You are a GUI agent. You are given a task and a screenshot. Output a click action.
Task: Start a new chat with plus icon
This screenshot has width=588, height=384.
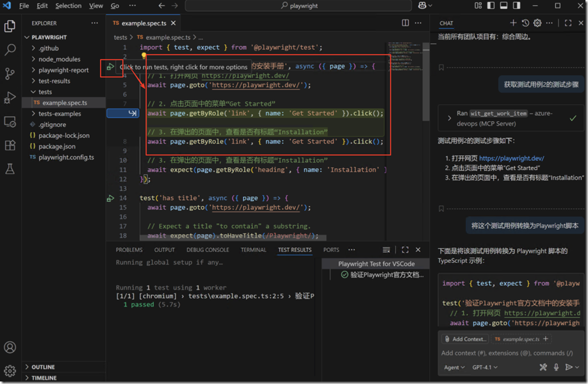pos(513,23)
